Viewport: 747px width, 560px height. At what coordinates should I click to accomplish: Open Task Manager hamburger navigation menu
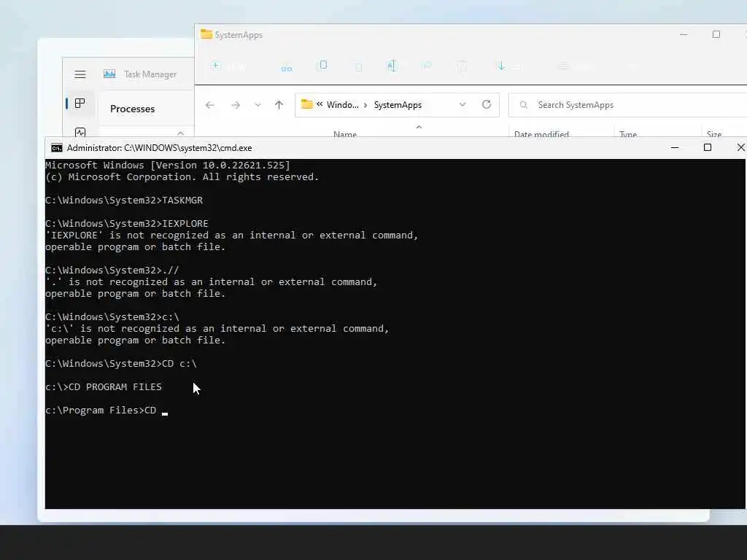click(80, 74)
